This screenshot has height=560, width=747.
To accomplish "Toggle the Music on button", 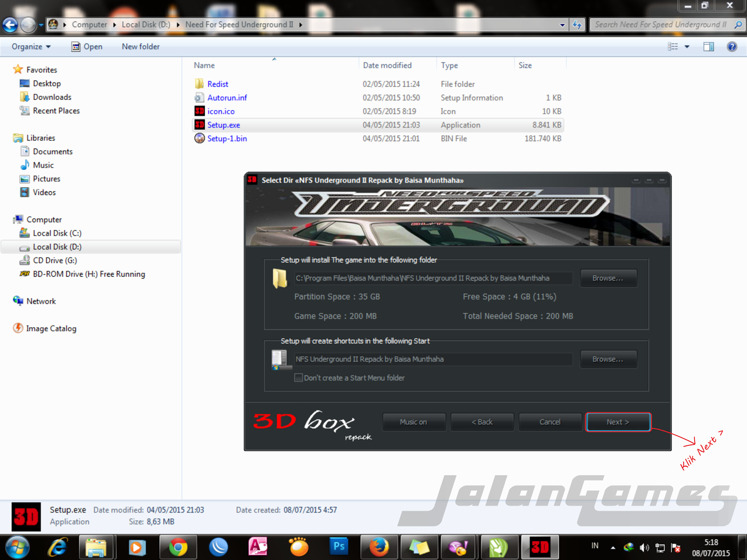I will pos(414,422).
